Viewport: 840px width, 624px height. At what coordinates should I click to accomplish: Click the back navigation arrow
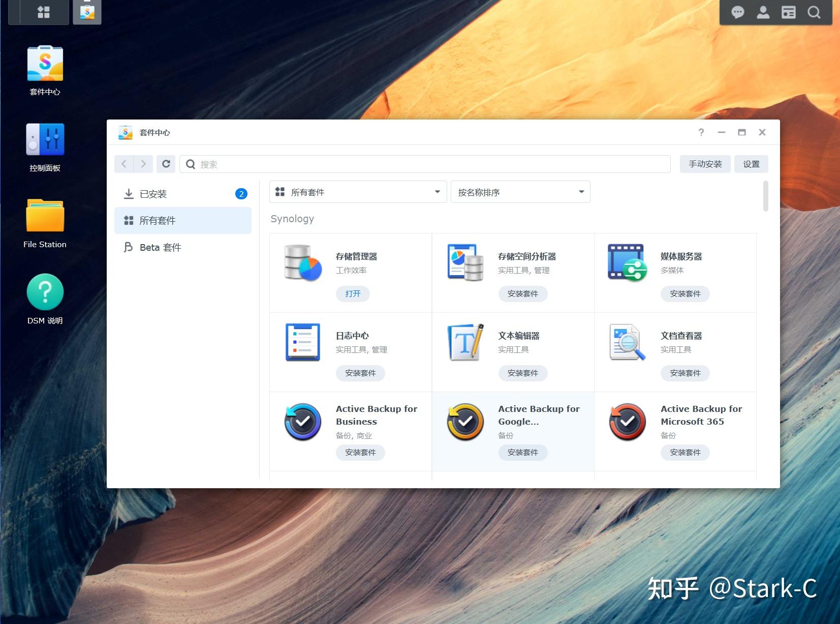123,164
